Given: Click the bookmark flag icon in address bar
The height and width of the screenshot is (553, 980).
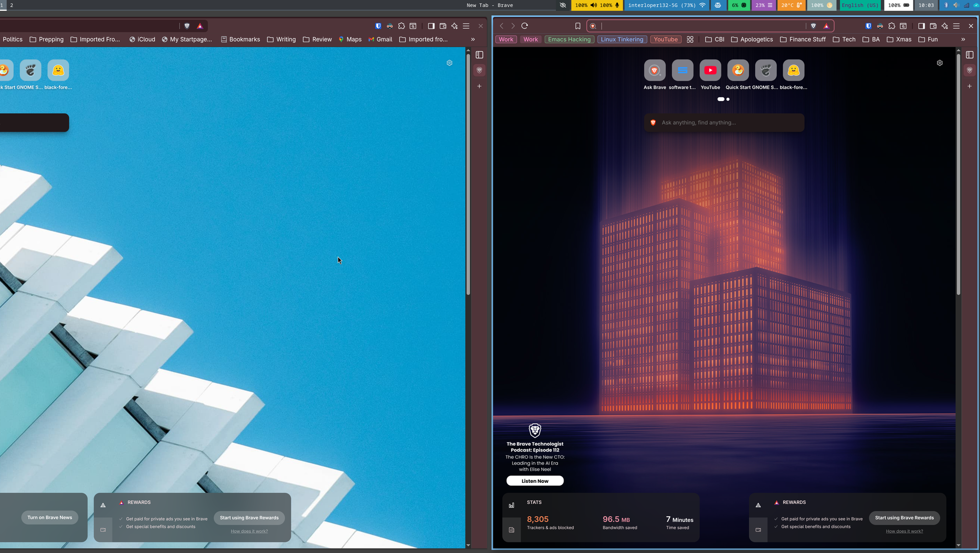Looking at the screenshot, I should click(578, 25).
